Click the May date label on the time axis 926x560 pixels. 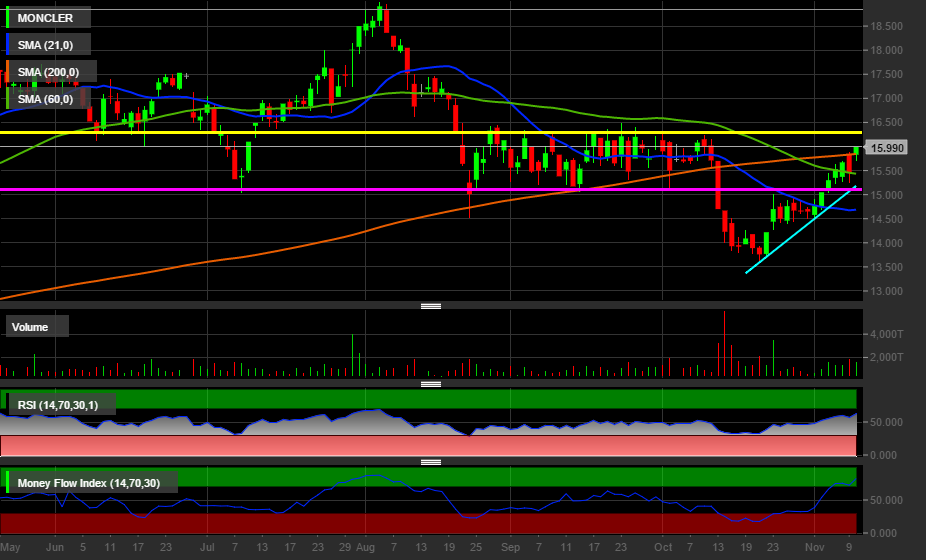(11, 547)
